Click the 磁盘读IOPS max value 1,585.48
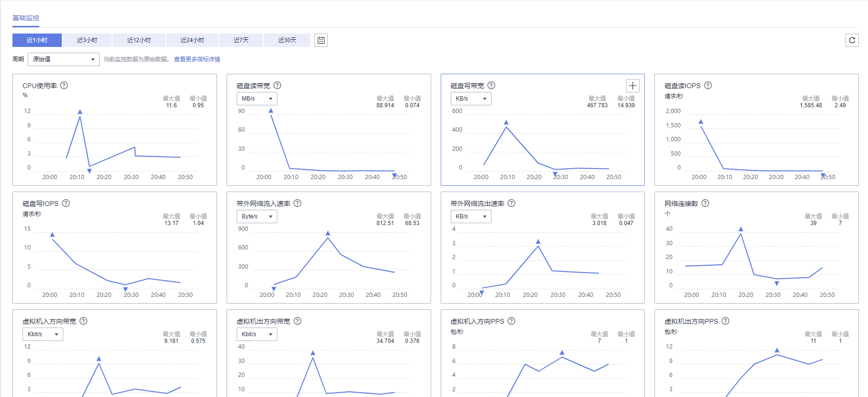Image resolution: width=868 pixels, height=397 pixels. 811,105
